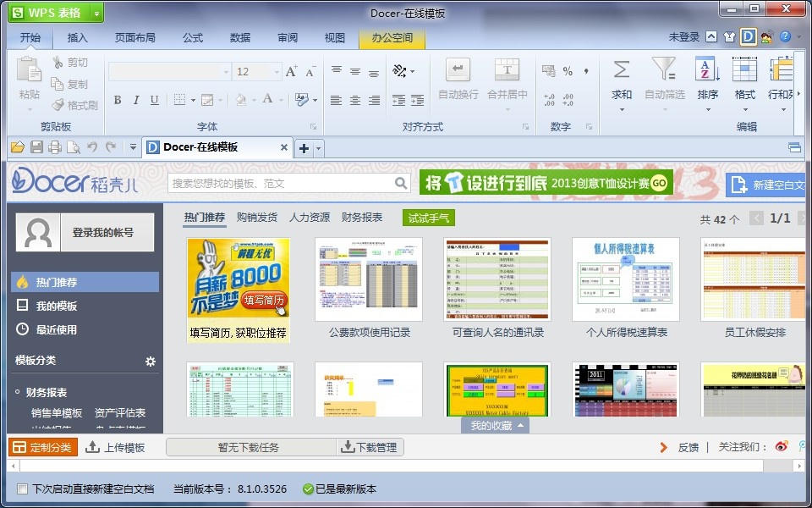
Task: Click the Save icon in quick access toolbar
Action: (35, 146)
